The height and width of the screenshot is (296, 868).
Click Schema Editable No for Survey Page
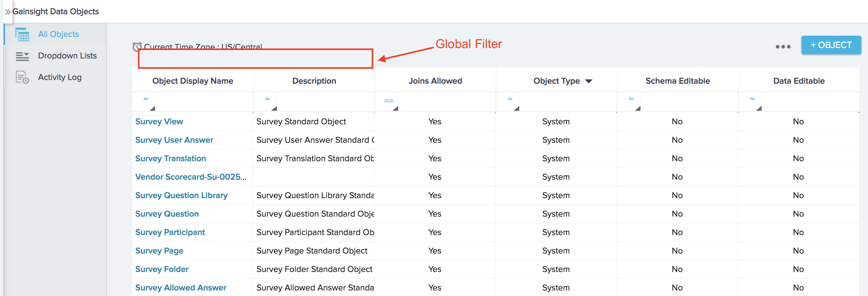tap(677, 251)
